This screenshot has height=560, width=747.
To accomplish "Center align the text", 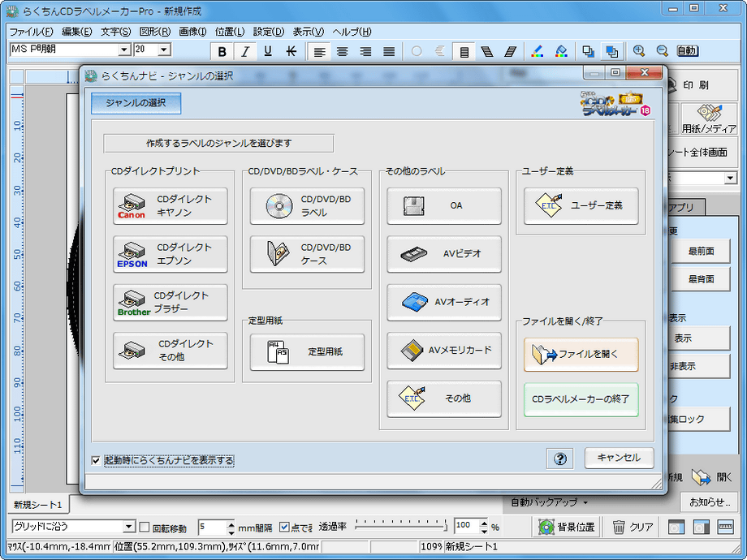I will click(x=342, y=51).
